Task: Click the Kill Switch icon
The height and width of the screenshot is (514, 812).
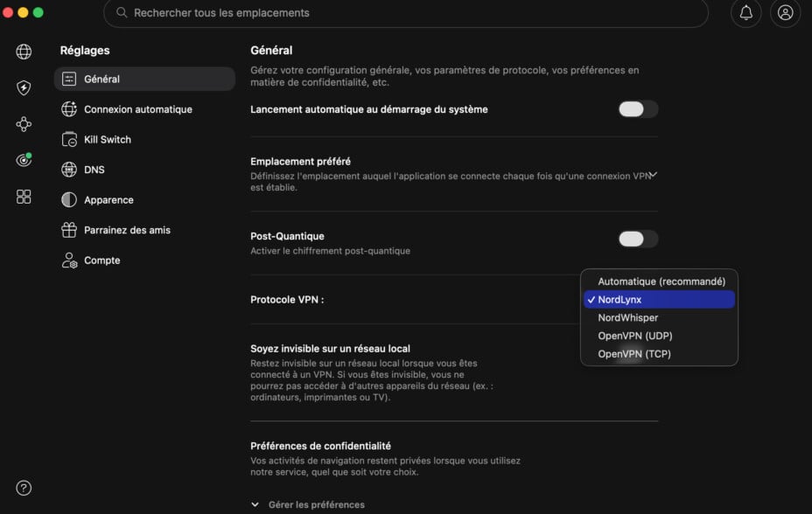Action: click(69, 139)
